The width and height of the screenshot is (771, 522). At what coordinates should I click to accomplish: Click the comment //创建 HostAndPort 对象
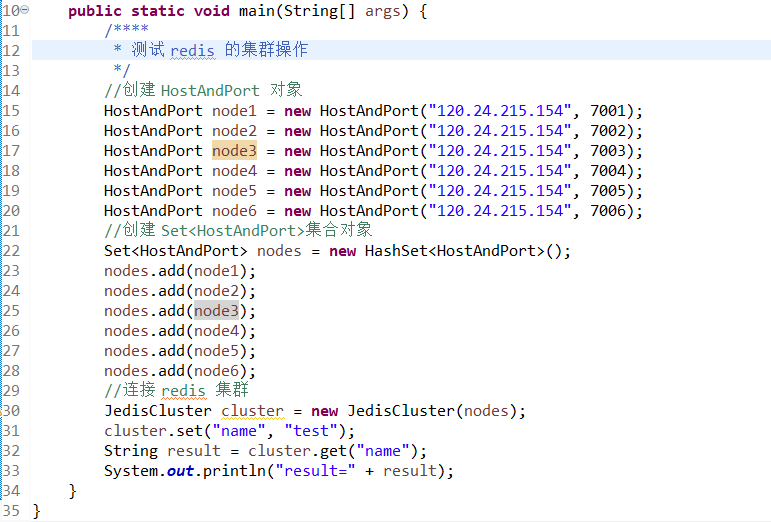[203, 90]
